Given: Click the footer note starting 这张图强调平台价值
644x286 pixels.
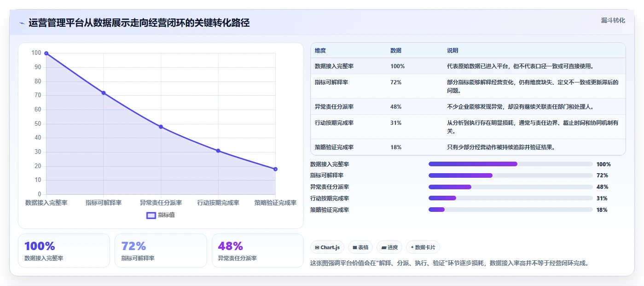Looking at the screenshot, I should click(x=450, y=263).
